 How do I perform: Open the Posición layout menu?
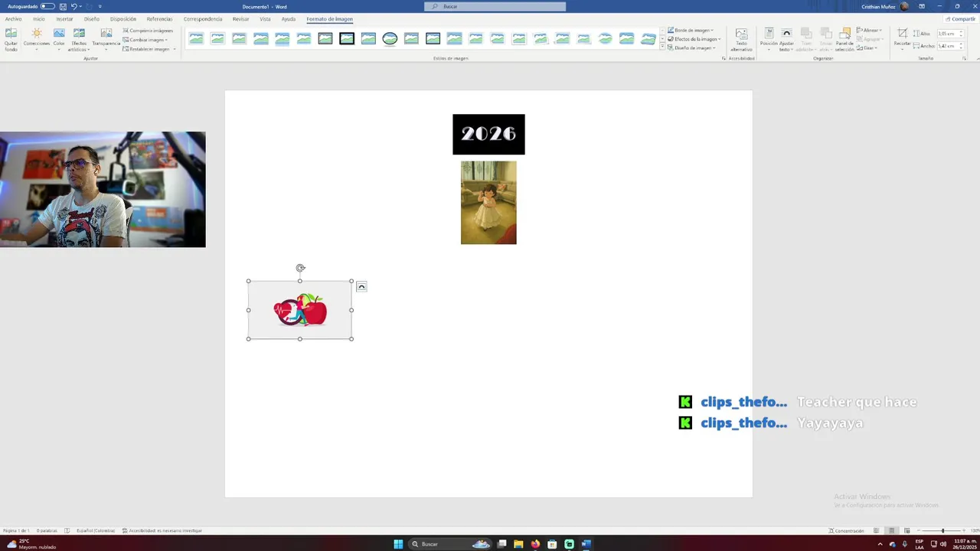coord(769,39)
